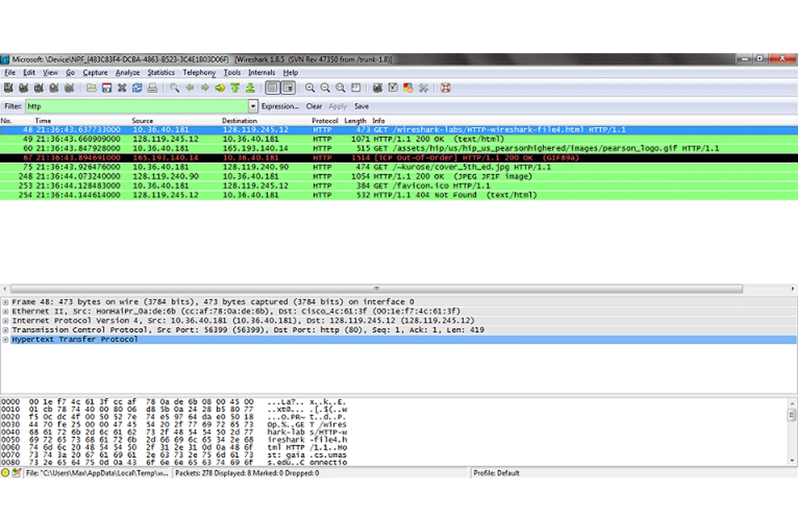Viewport: 798px width, 532px height.
Task: Reload the capture file icon
Action: click(x=137, y=88)
